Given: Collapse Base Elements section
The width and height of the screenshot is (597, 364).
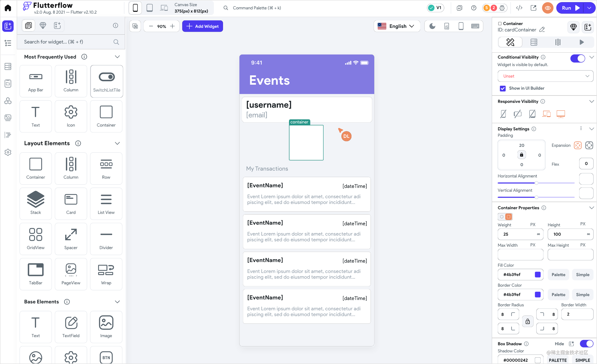Looking at the screenshot, I should pyautogui.click(x=117, y=302).
